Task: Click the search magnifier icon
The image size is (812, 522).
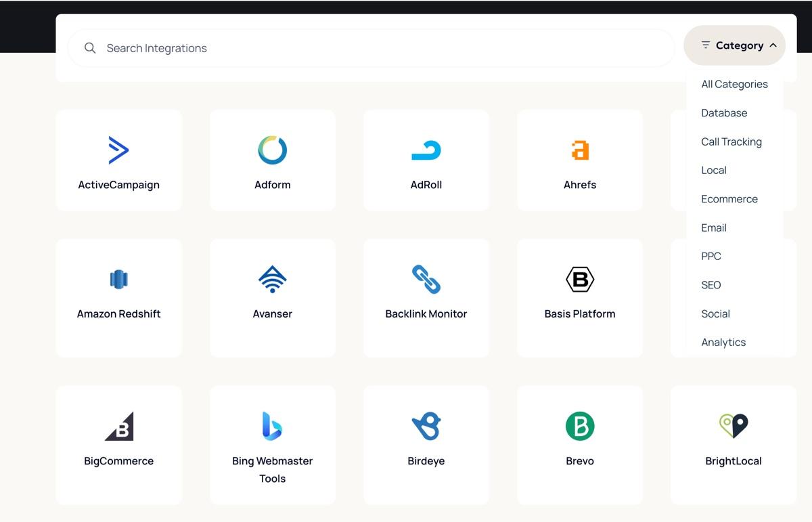Action: (x=90, y=48)
